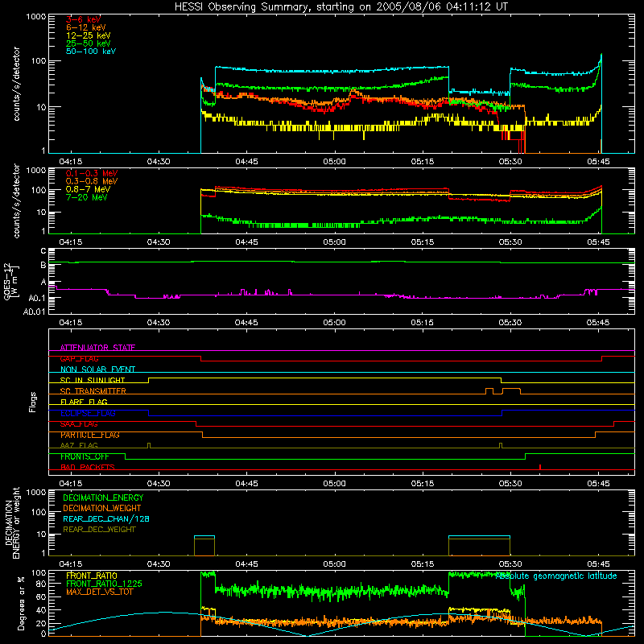644x644 pixels.
Task: Click the PARTICLE_FLAG label
Action: point(90,435)
